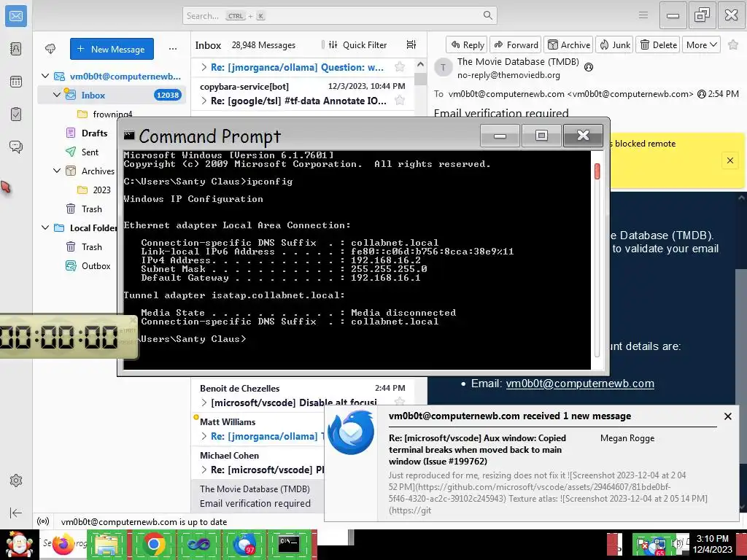Viewport: 747px width, 560px height.
Task: Click the Santa start button
Action: (x=18, y=545)
